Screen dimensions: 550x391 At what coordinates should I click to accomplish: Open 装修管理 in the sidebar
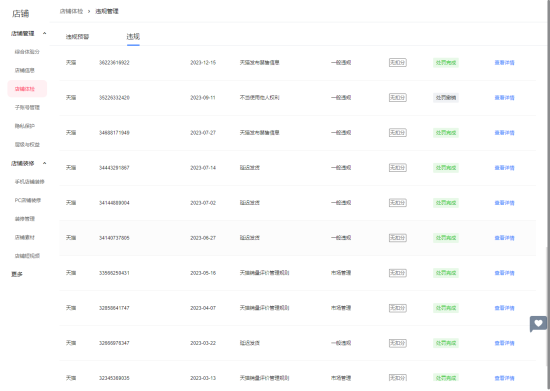25,219
